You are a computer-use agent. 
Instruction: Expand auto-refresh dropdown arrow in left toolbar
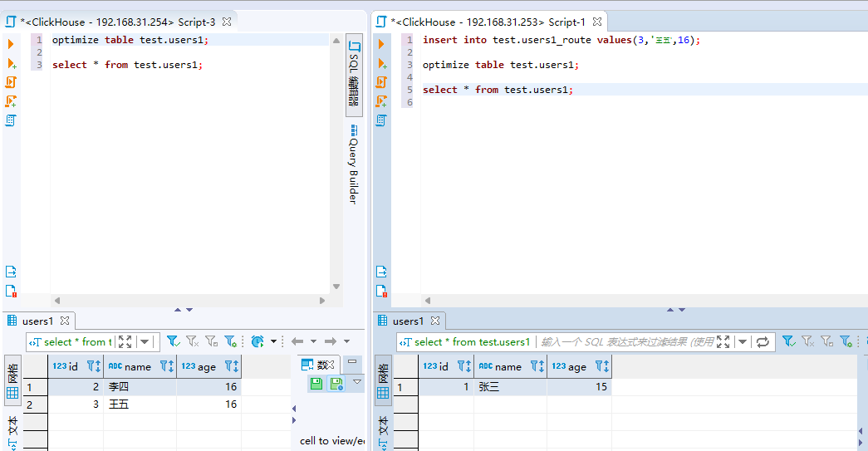273,341
